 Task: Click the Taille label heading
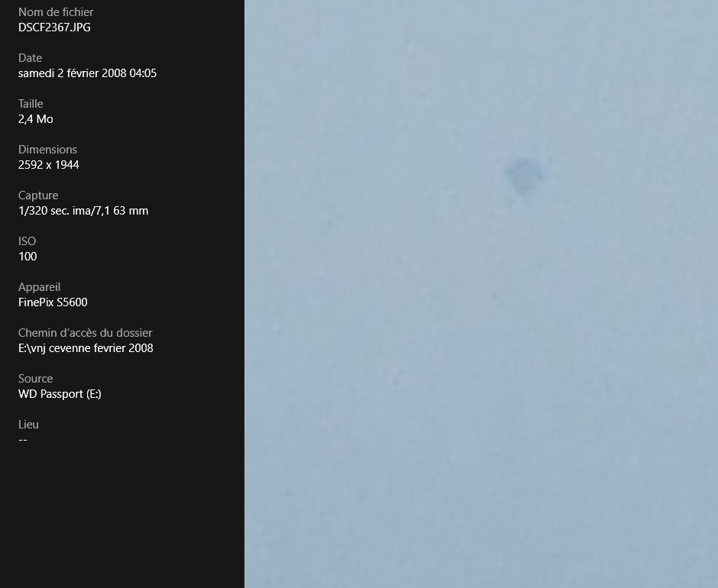31,104
